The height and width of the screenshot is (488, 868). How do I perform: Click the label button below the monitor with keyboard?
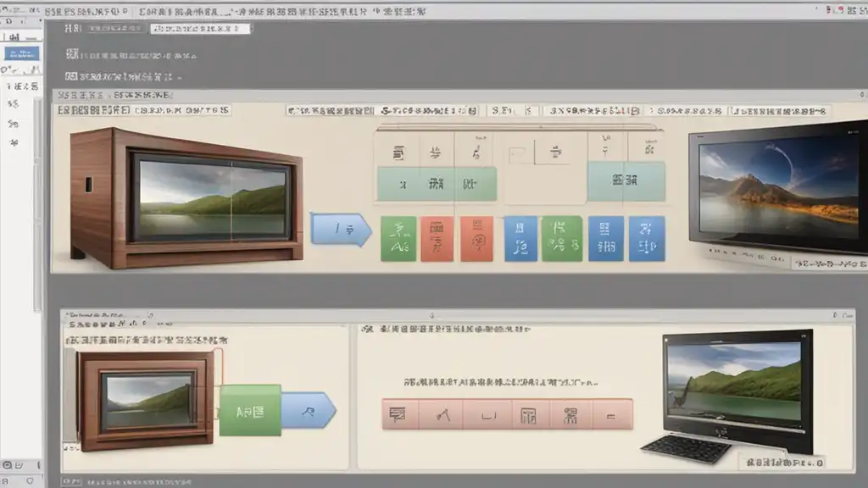point(783,462)
